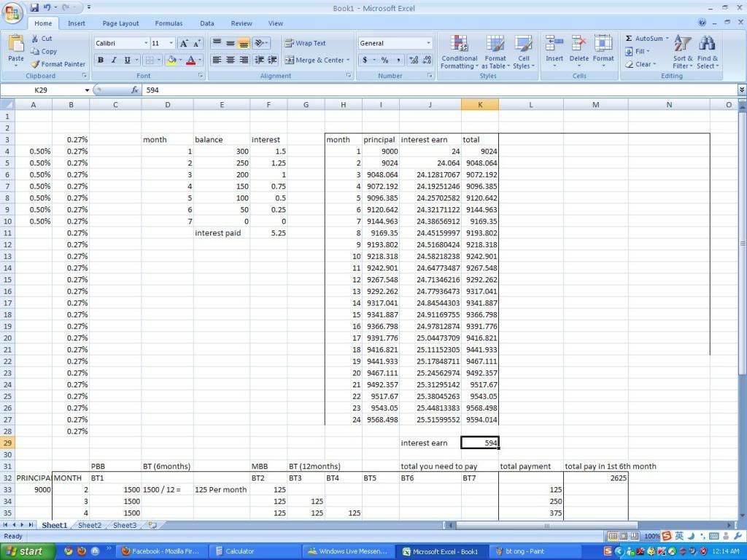Click Merge & Center button
This screenshot has width=747, height=560.
(314, 61)
